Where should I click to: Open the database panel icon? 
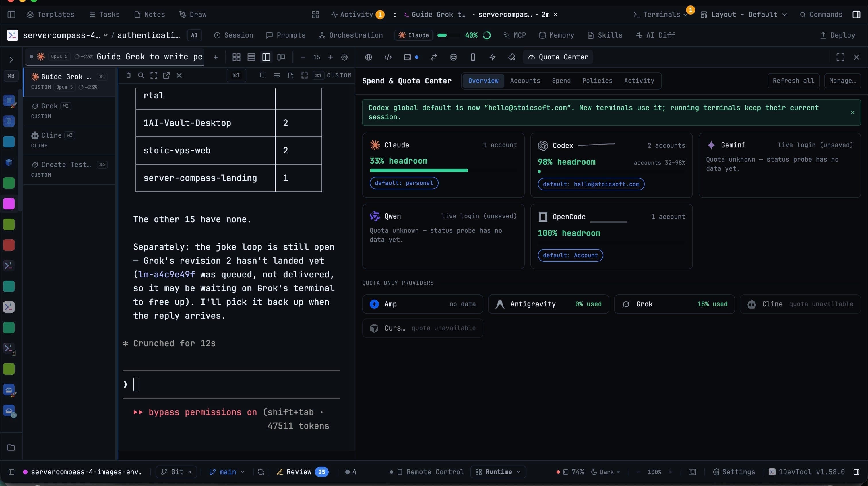click(454, 57)
